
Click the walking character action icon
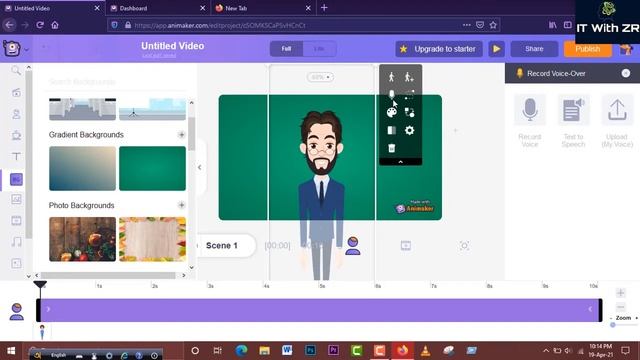pyautogui.click(x=391, y=77)
